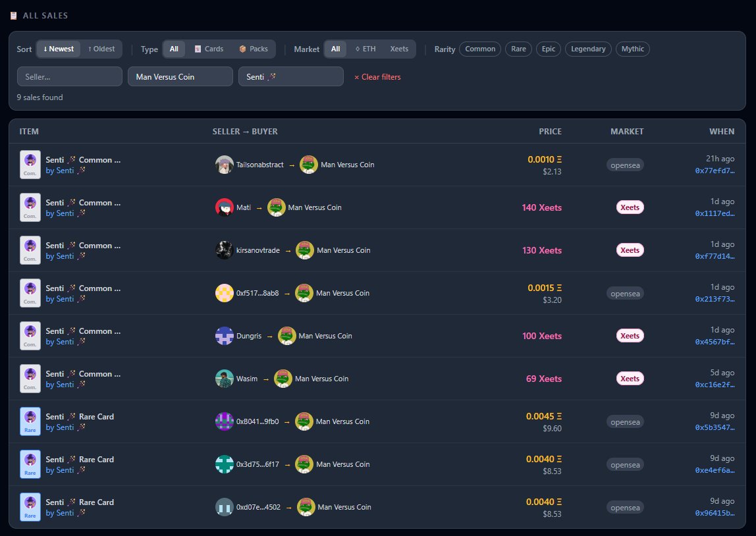Click buyer avatar in Wasim row
The height and width of the screenshot is (536, 756).
coord(283,379)
